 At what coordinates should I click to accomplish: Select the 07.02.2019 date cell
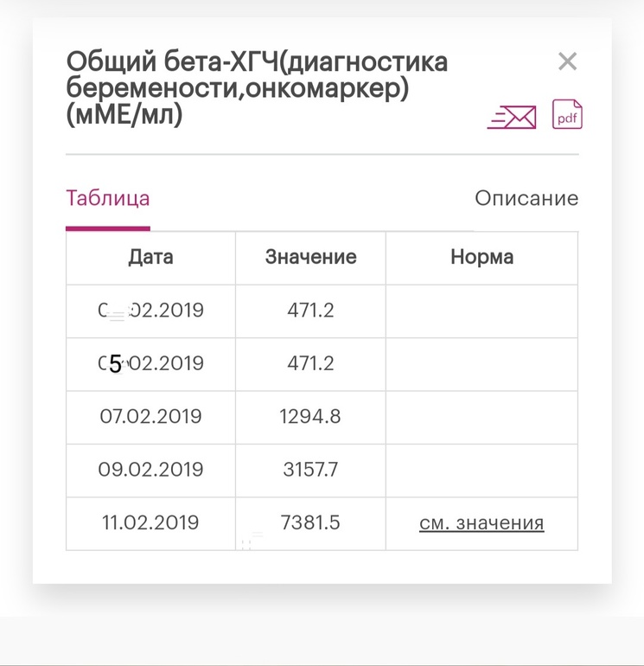click(x=150, y=417)
